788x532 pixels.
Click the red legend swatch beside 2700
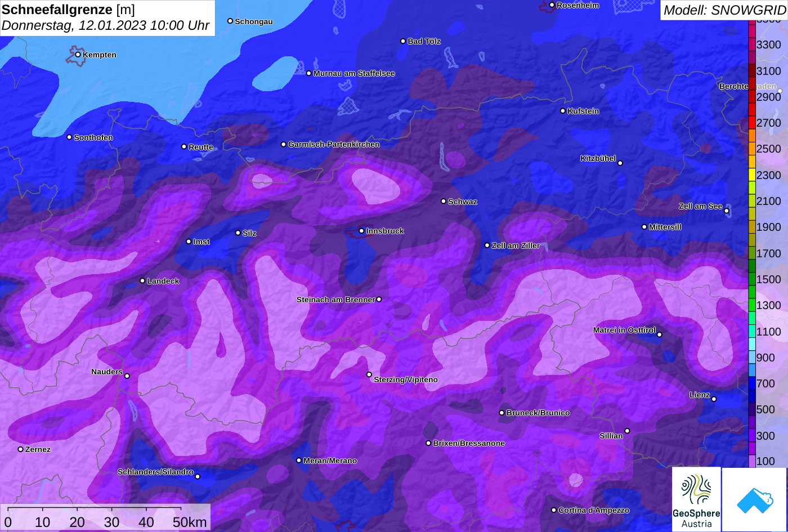(752, 123)
